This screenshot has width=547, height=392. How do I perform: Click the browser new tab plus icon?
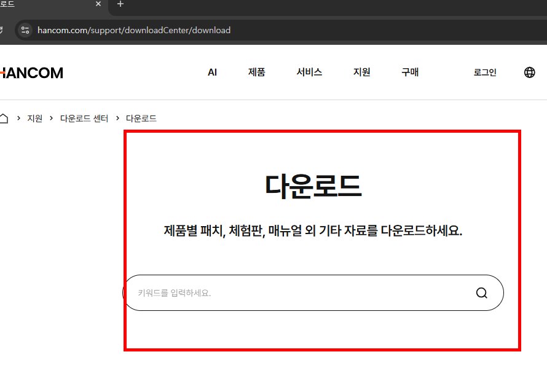[x=120, y=5]
